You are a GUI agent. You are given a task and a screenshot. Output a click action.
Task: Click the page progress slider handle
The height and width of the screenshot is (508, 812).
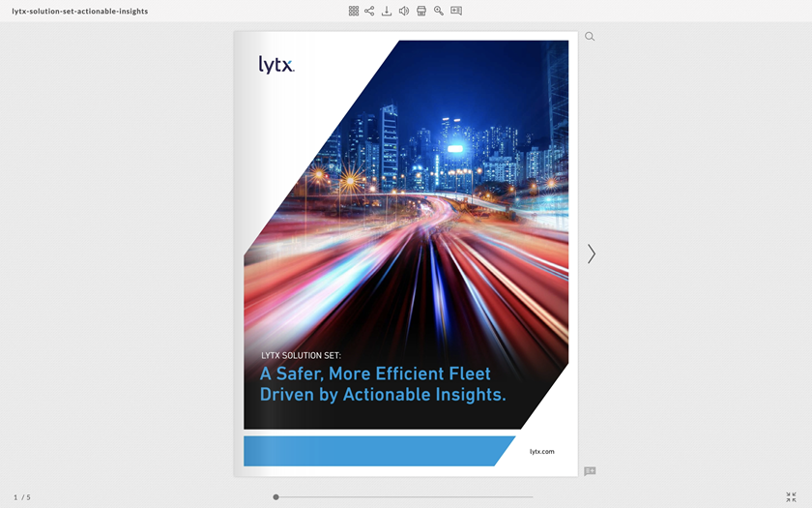(275, 497)
